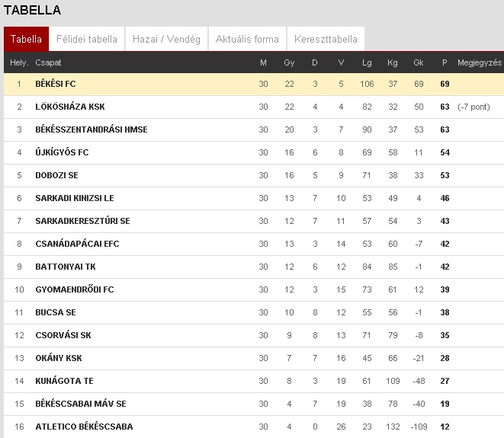Click the (-7 pont) remark note
This screenshot has width=504, height=438.
pyautogui.click(x=474, y=107)
